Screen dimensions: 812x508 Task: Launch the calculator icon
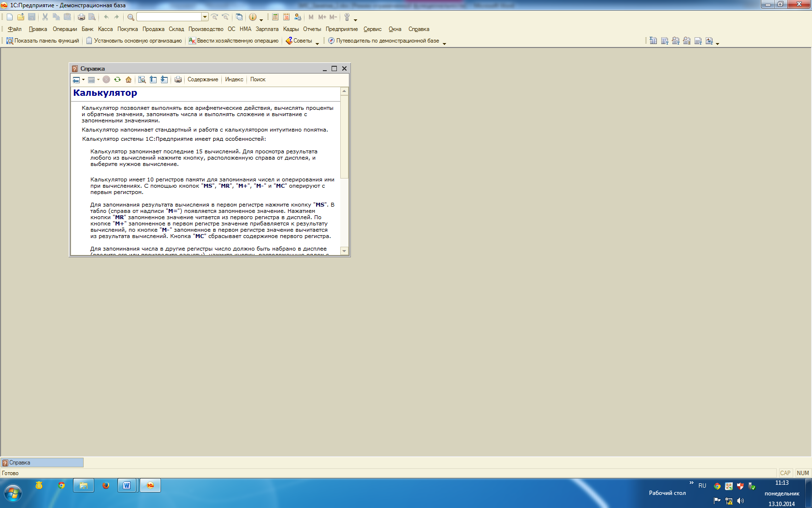point(275,17)
